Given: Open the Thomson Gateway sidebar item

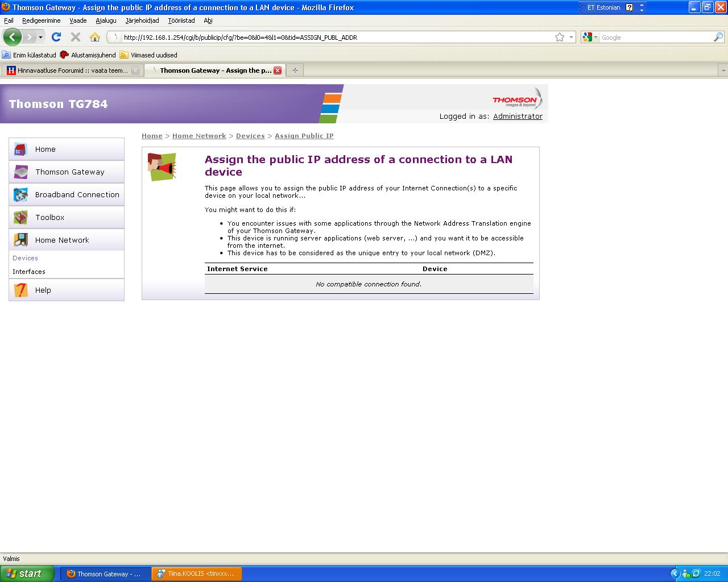Looking at the screenshot, I should pos(67,172).
